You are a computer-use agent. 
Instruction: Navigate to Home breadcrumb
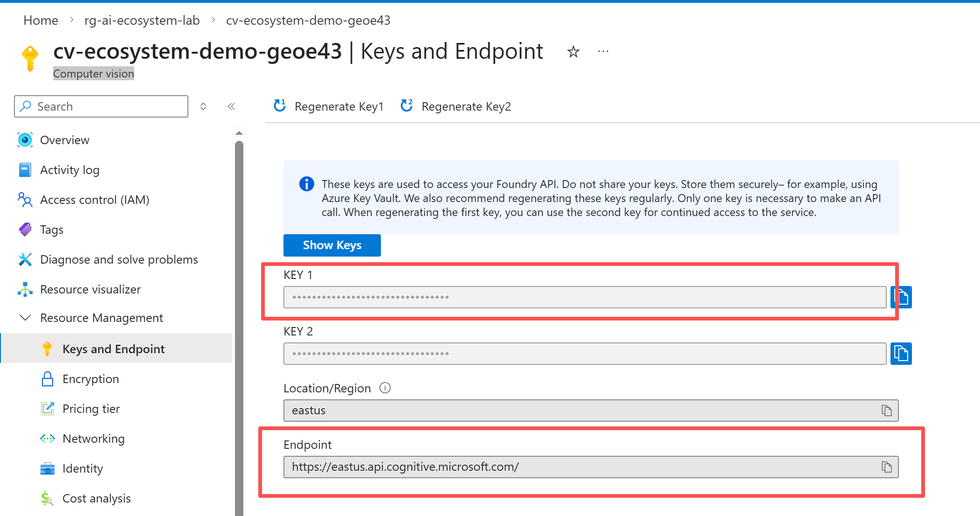41,21
